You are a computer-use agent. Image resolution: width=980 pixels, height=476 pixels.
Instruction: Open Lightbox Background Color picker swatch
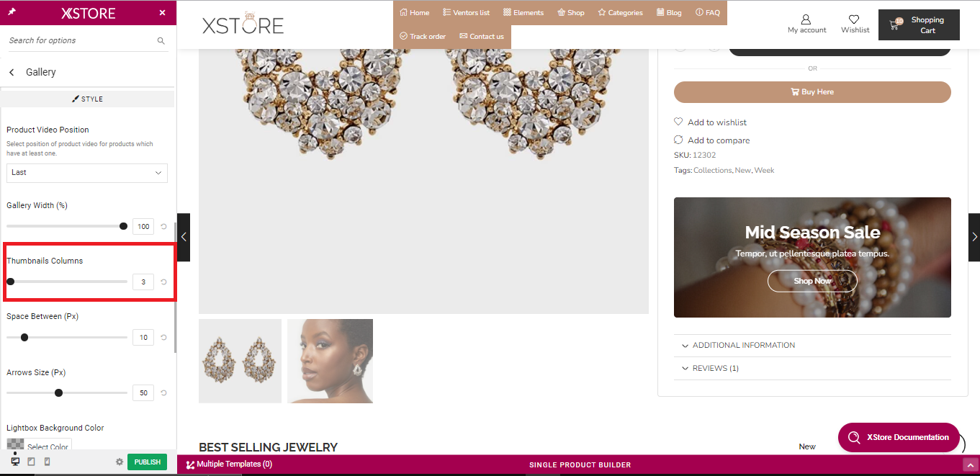(15, 445)
